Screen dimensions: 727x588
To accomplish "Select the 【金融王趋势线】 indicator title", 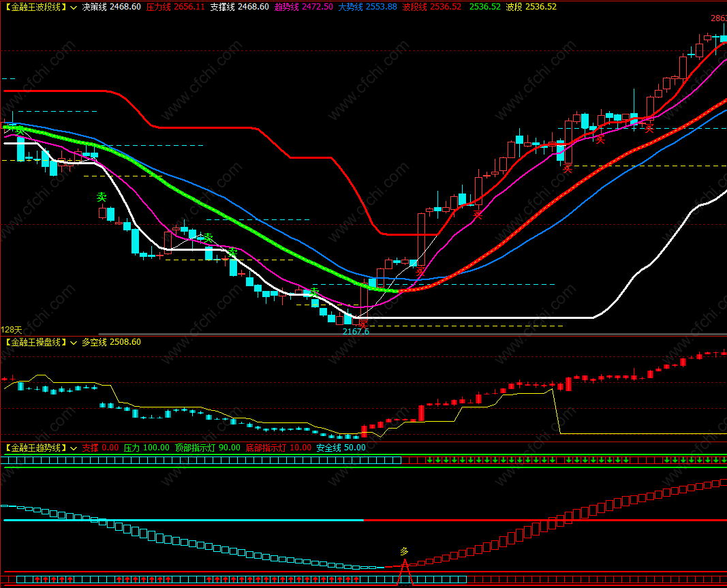I will (x=35, y=448).
